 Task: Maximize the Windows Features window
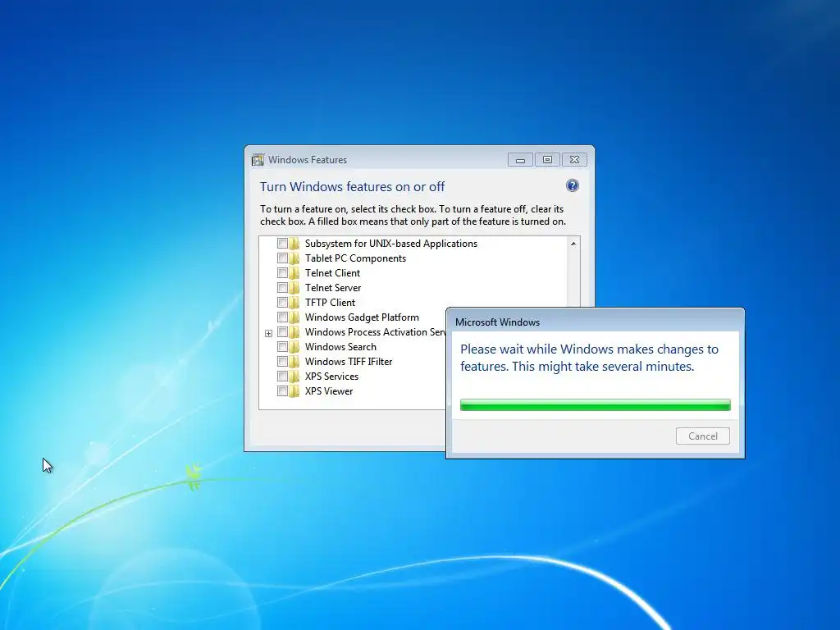[547, 160]
